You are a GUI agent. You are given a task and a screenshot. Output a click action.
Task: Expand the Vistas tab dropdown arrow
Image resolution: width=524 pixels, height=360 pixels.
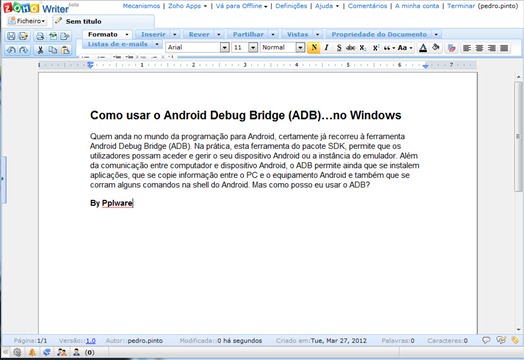(x=317, y=34)
